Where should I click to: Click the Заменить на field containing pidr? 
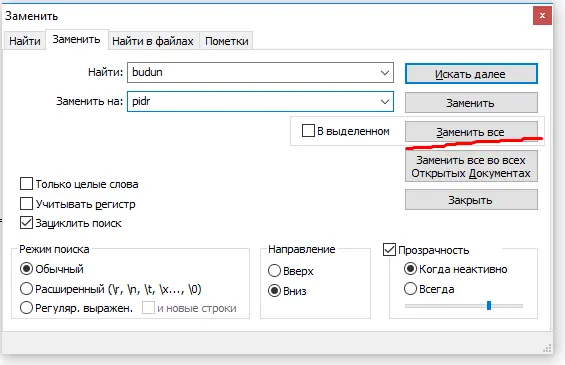260,102
